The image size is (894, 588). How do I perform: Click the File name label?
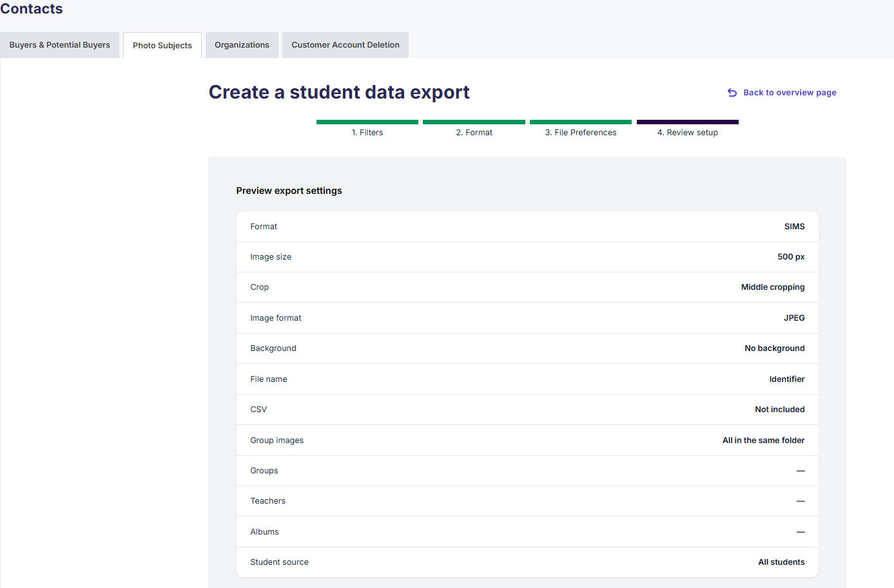coord(269,379)
